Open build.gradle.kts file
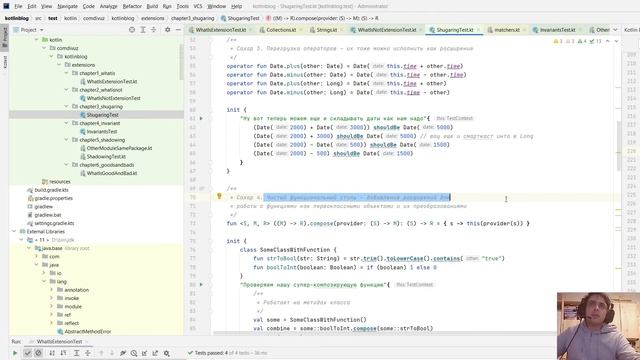Image resolution: width=640 pixels, height=360 pixels. (x=51, y=190)
